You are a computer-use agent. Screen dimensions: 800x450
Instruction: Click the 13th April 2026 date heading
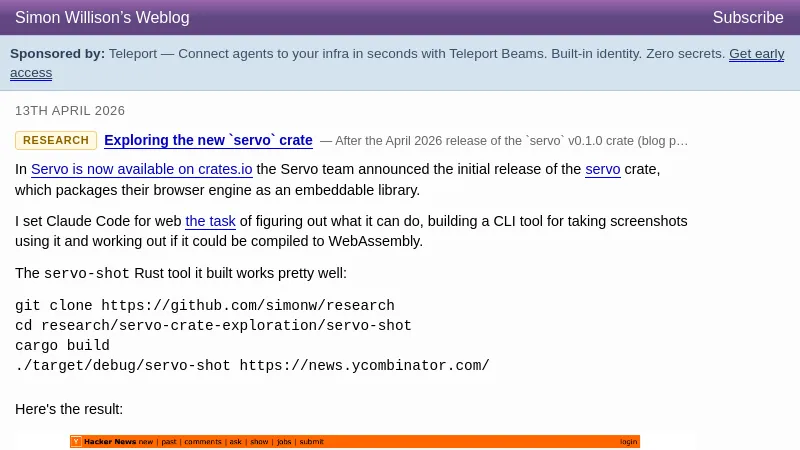pyautogui.click(x=70, y=111)
